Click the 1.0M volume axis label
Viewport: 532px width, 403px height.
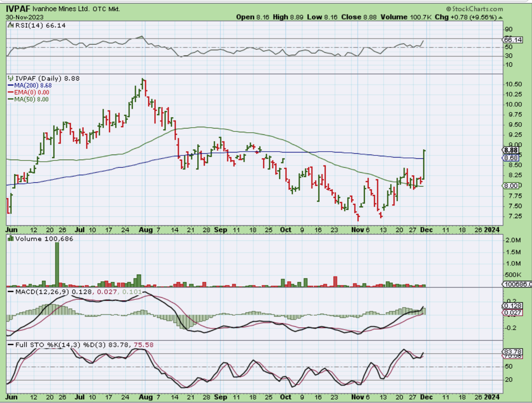coord(513,263)
